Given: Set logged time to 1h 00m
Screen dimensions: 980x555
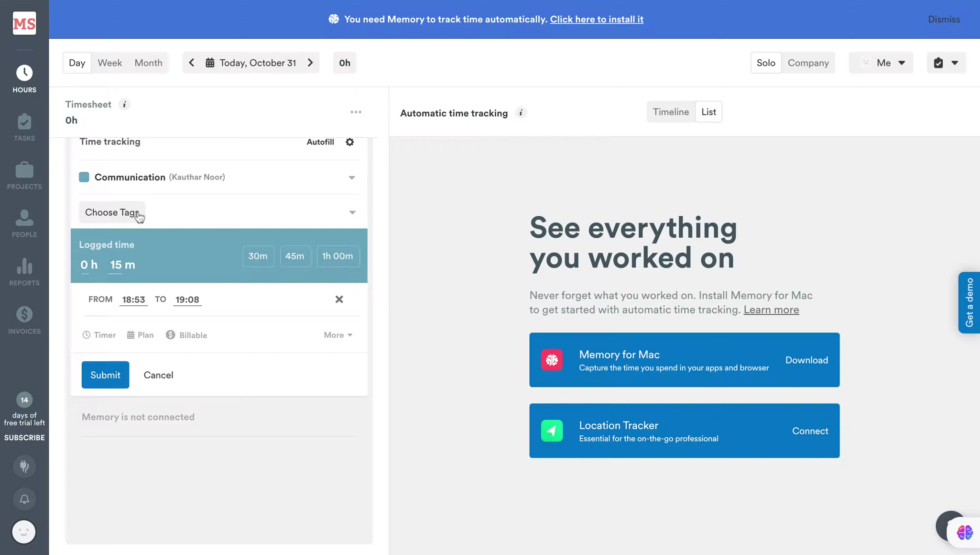Looking at the screenshot, I should (338, 256).
